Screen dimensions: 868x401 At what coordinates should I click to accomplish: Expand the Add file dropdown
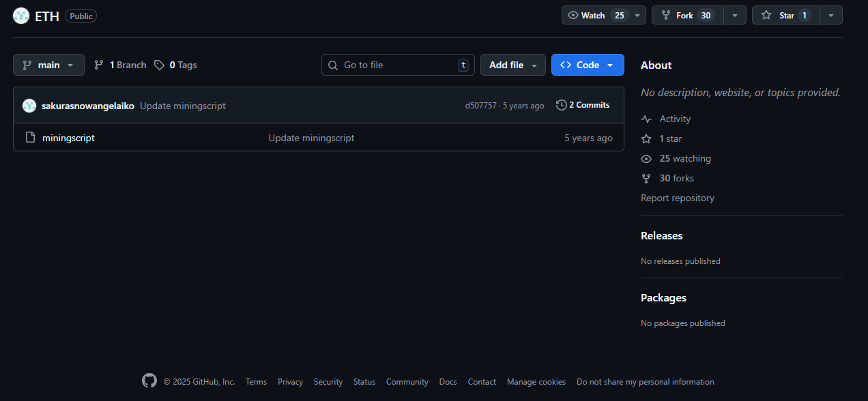click(513, 65)
